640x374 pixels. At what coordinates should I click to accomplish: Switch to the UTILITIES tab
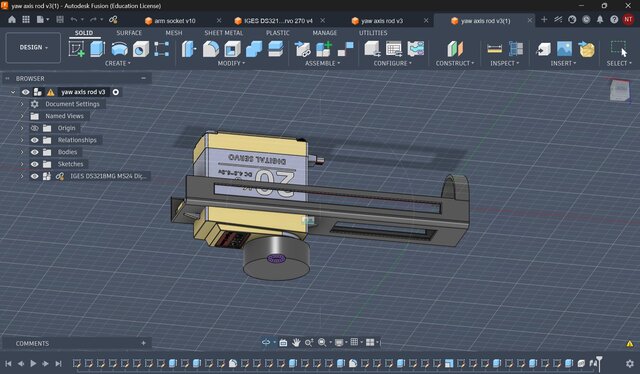[x=373, y=33]
